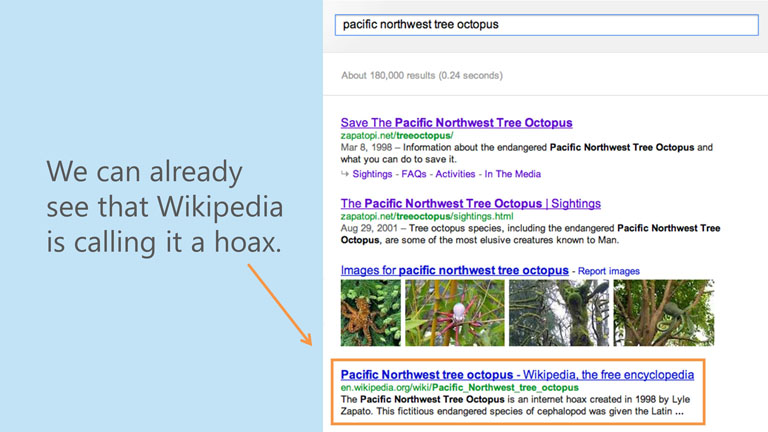The image size is (768, 432).
Task: Click the search box containing pacific northwest tree octopus
Action: tap(545, 25)
